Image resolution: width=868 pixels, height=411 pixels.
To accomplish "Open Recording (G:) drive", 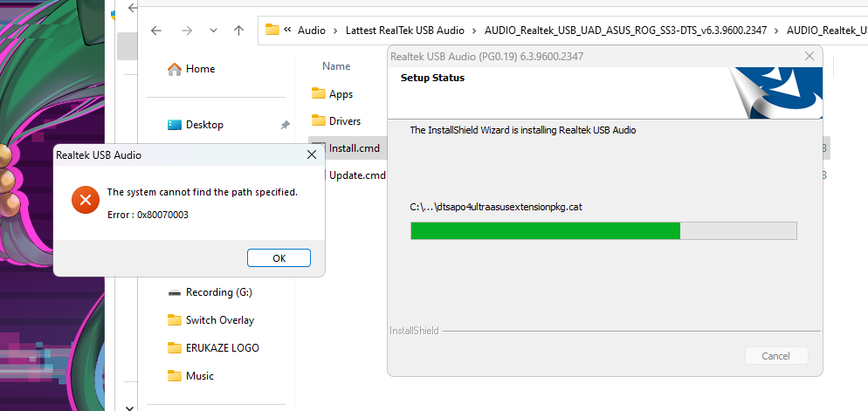I will (218, 292).
